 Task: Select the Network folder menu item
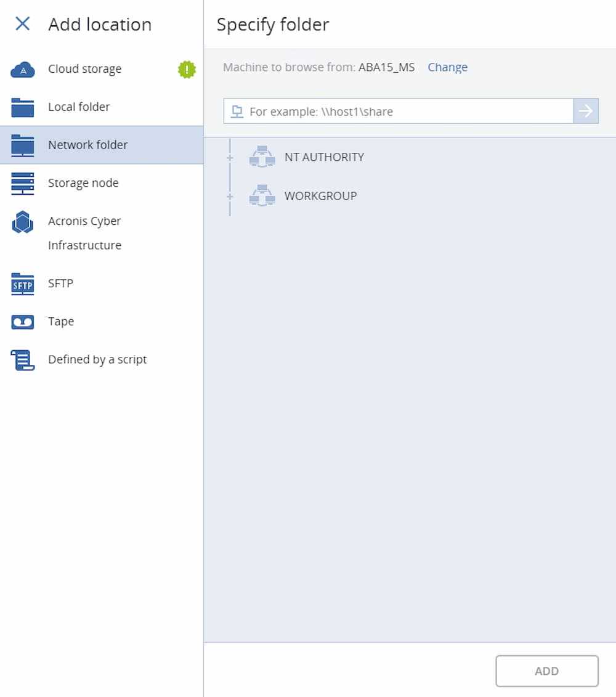tap(88, 145)
